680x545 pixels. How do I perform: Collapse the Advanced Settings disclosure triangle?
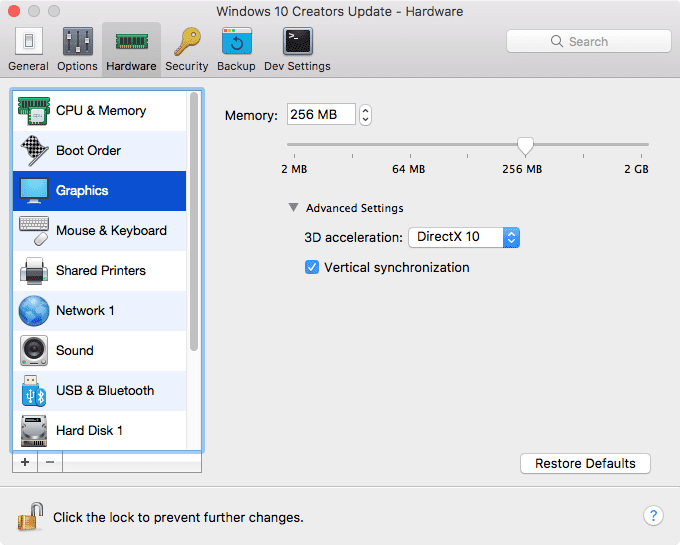point(294,208)
